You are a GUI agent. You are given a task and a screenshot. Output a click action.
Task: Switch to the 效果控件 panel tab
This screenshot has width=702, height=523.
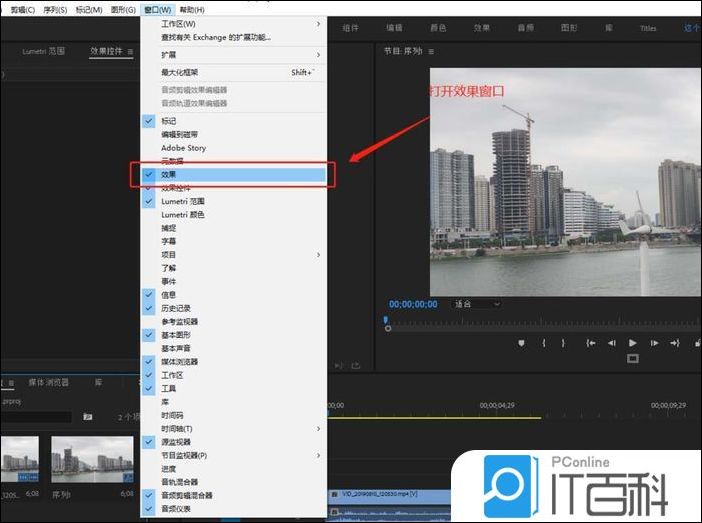111,50
